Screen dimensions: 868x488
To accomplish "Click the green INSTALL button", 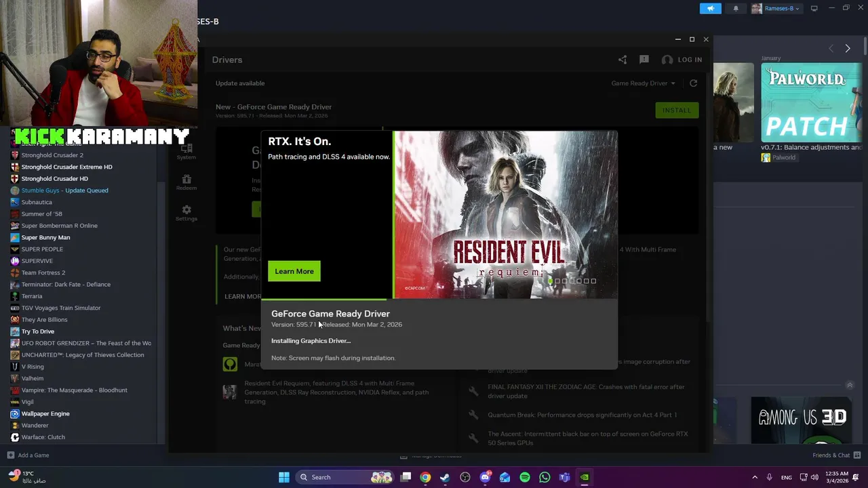I will tap(677, 110).
